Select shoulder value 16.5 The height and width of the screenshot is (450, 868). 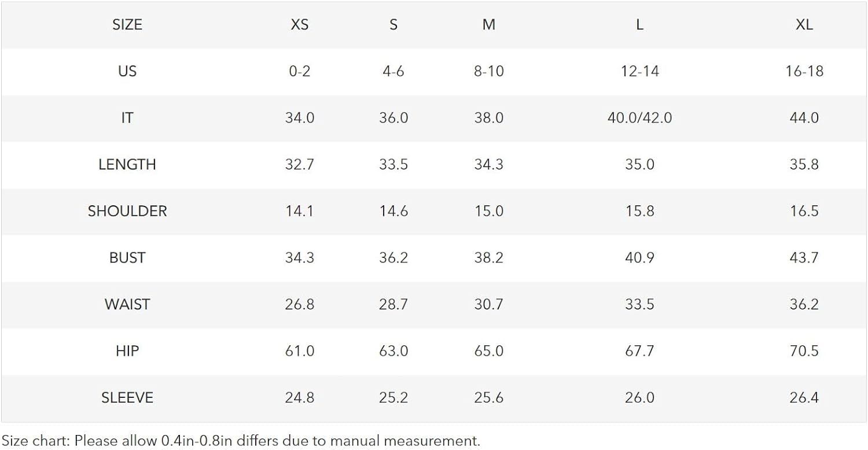click(804, 211)
